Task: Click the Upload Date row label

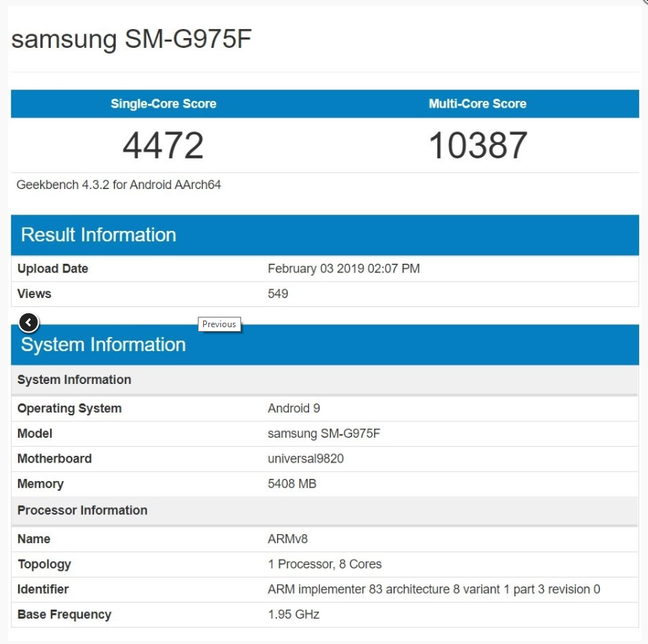Action: (52, 269)
